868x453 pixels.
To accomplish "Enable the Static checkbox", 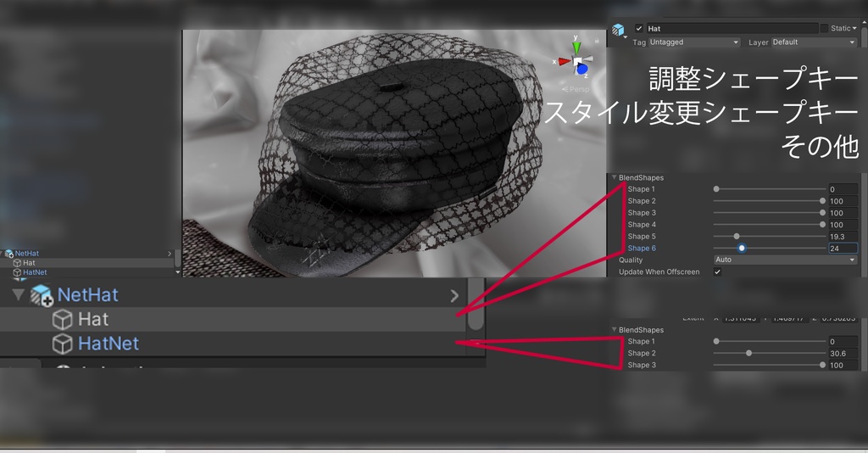I will (x=824, y=28).
